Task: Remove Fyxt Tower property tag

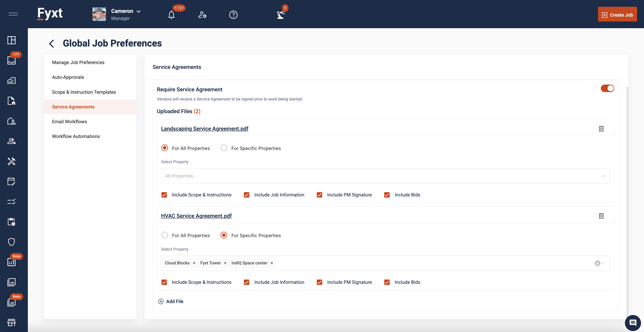Action: point(225,263)
